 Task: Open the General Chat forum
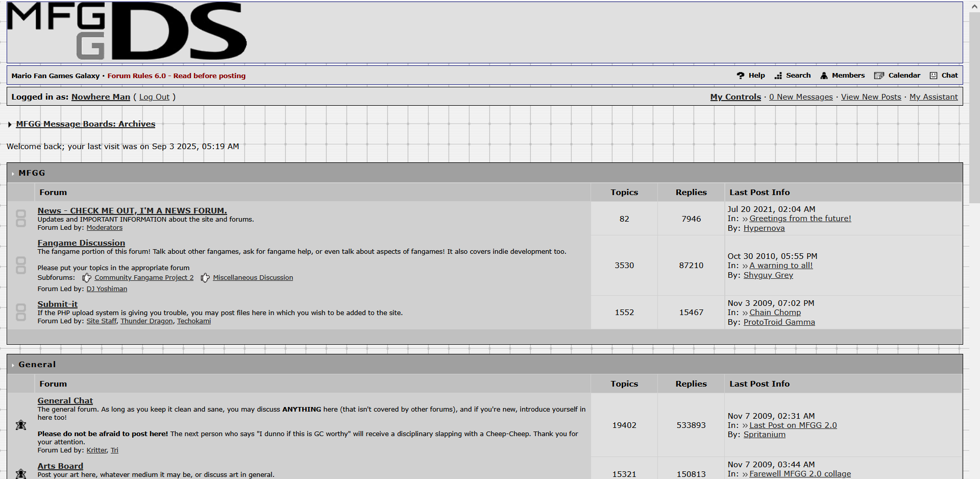tap(65, 401)
